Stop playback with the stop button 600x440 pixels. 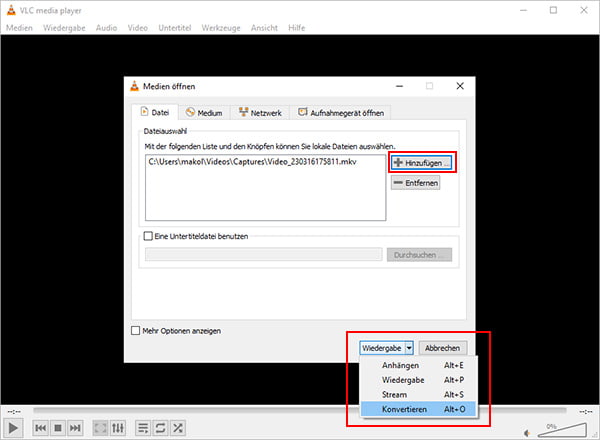(58, 428)
